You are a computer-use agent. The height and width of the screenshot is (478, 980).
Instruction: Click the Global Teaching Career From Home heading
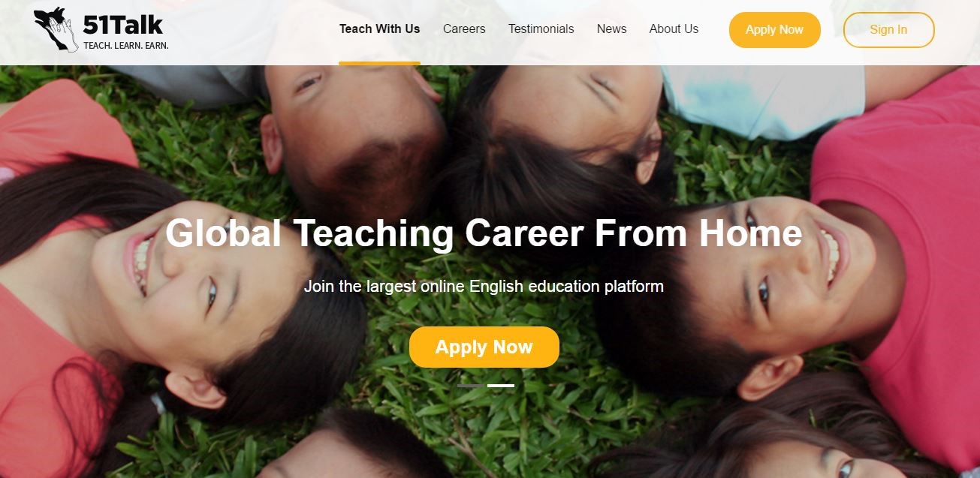tap(484, 233)
